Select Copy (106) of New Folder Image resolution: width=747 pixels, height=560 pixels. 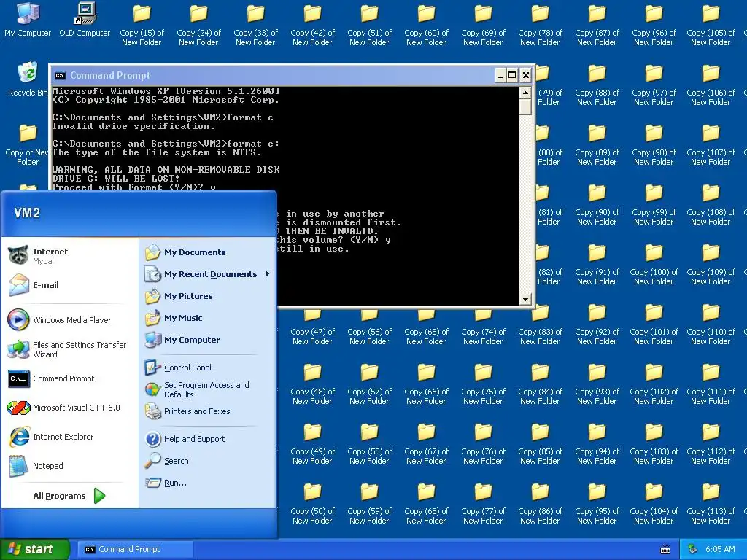[711, 85]
